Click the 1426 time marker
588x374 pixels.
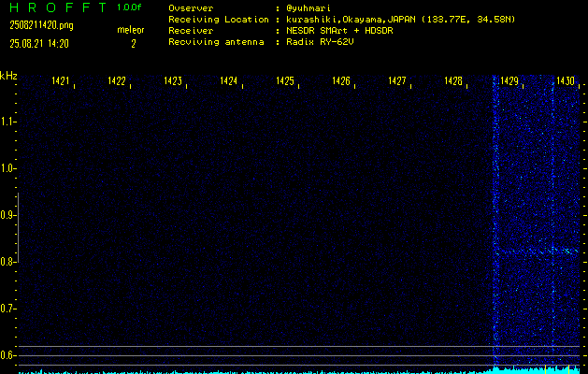click(341, 80)
